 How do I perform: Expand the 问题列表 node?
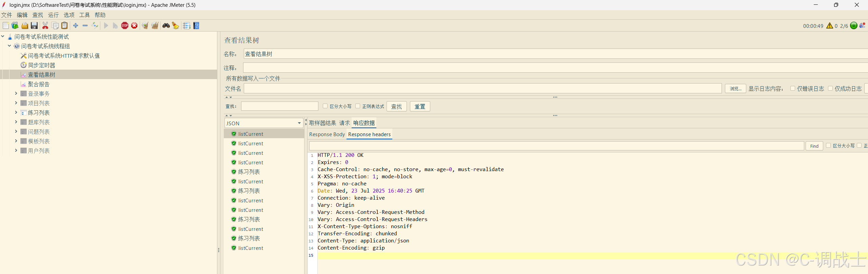16,131
